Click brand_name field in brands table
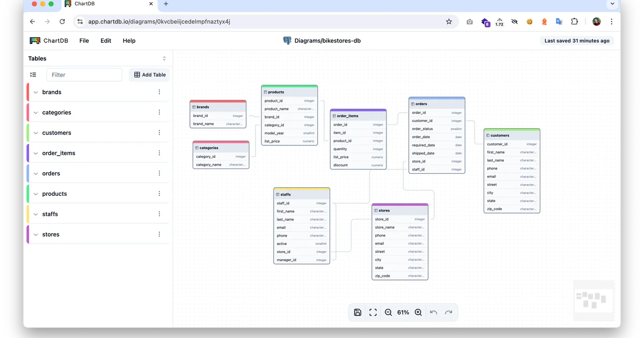The height and width of the screenshot is (338, 644). click(218, 124)
